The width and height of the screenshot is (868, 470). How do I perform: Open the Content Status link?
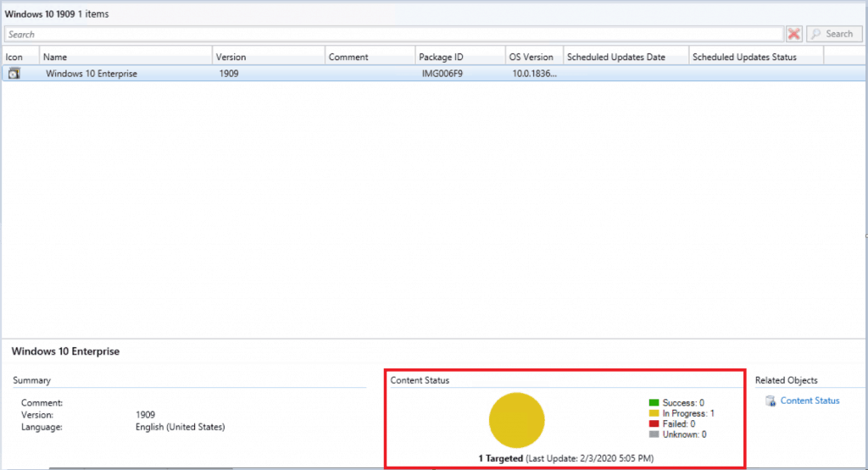pos(810,401)
